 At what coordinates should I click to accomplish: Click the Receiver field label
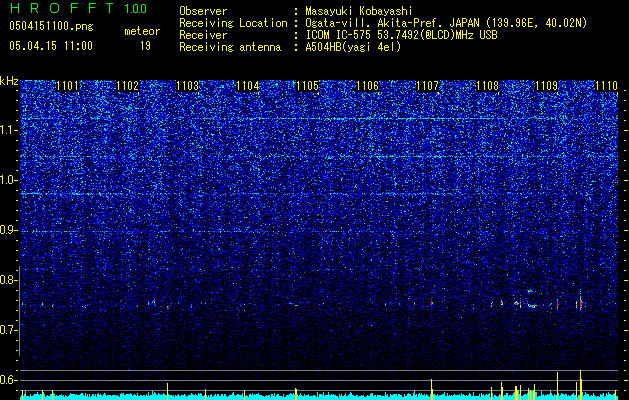[203, 35]
